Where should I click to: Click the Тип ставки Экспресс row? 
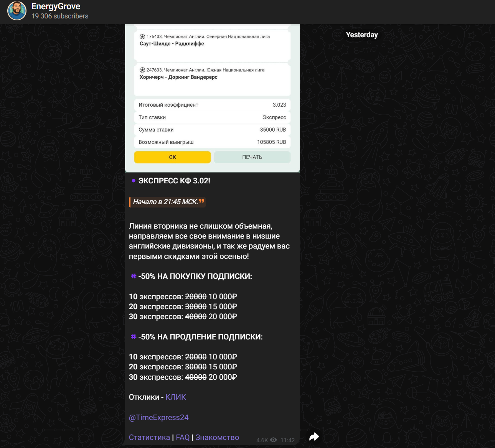212,117
